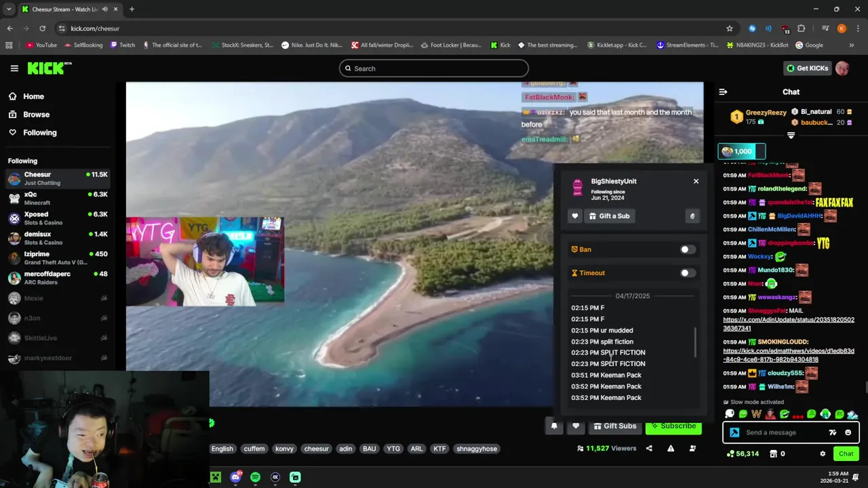Click the GreezyReezy top gifter entry
The width and height of the screenshot is (868, 488).
point(759,117)
